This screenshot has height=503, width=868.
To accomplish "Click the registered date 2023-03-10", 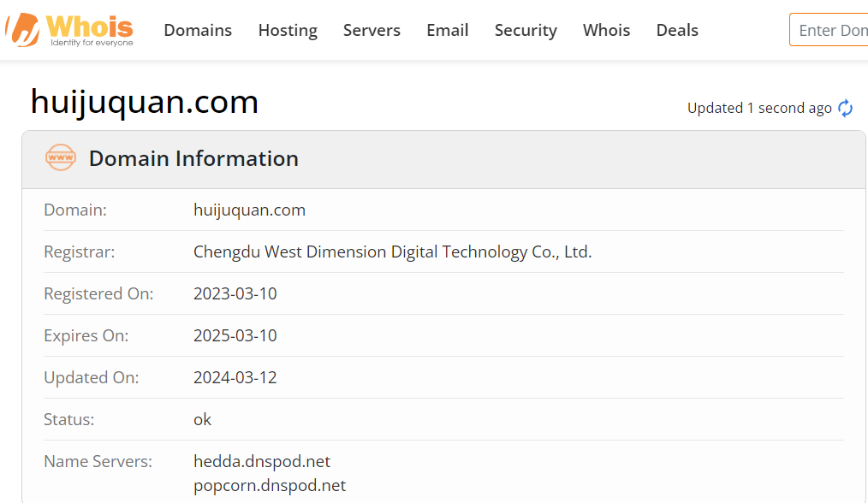I will tap(235, 293).
